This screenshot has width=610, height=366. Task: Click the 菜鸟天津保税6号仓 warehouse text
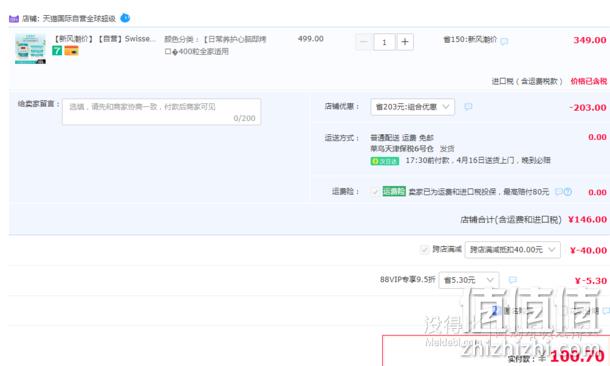tap(402, 149)
